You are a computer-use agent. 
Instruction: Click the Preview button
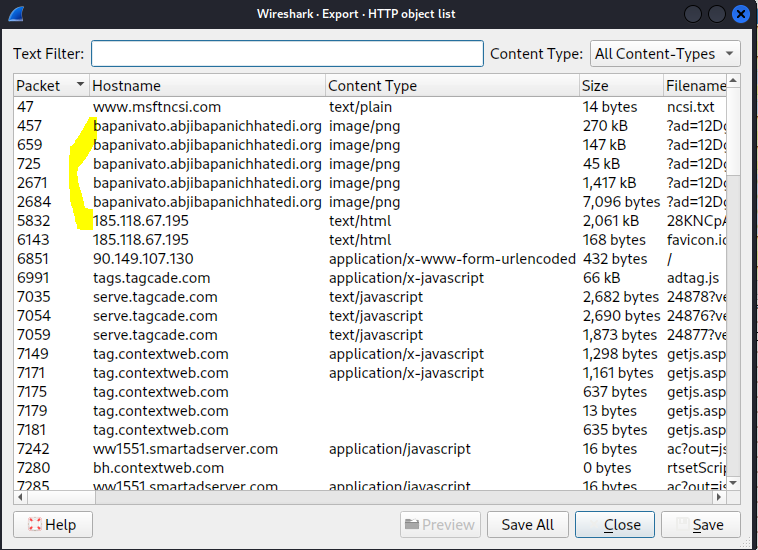click(x=440, y=524)
